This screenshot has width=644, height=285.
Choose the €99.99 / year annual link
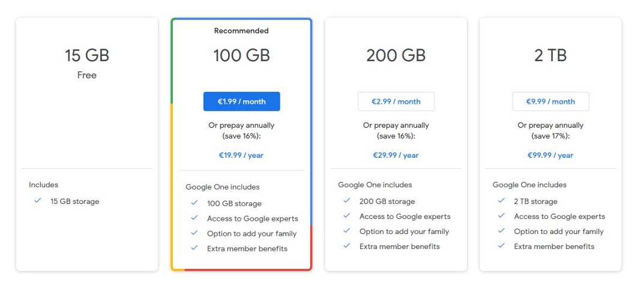coord(550,155)
